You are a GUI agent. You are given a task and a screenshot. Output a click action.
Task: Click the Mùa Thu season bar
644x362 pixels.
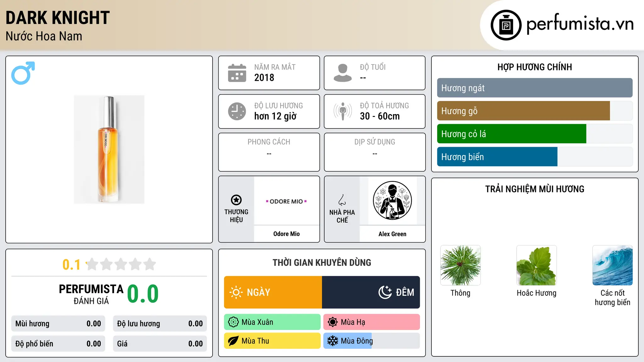pos(272,341)
